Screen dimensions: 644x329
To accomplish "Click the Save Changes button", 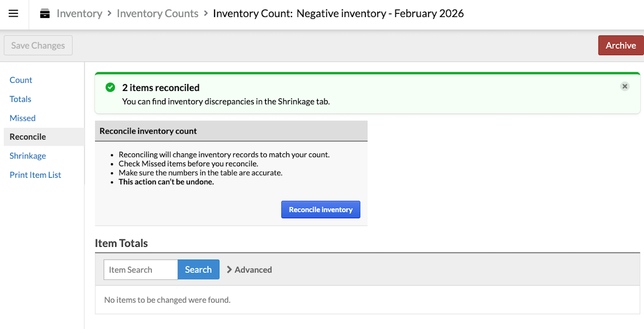I will [x=38, y=45].
